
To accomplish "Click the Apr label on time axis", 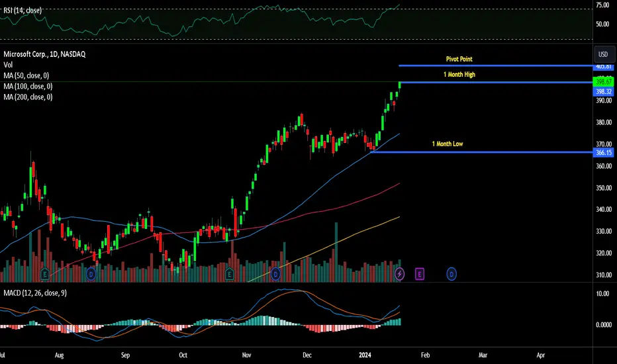I will (x=541, y=355).
